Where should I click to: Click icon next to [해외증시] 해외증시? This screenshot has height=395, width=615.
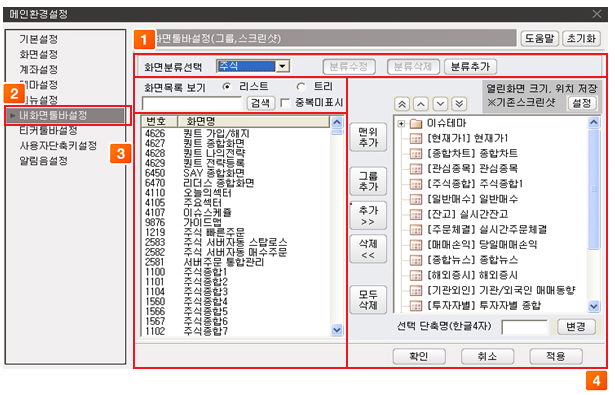(415, 275)
